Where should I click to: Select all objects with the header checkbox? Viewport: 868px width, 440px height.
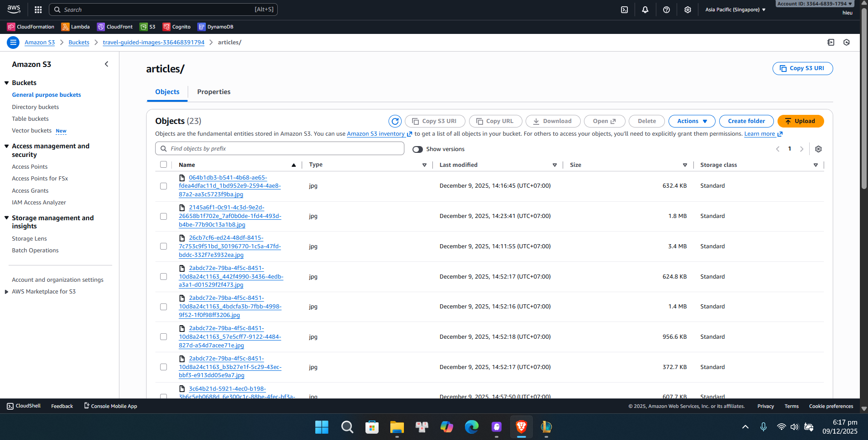click(x=163, y=165)
